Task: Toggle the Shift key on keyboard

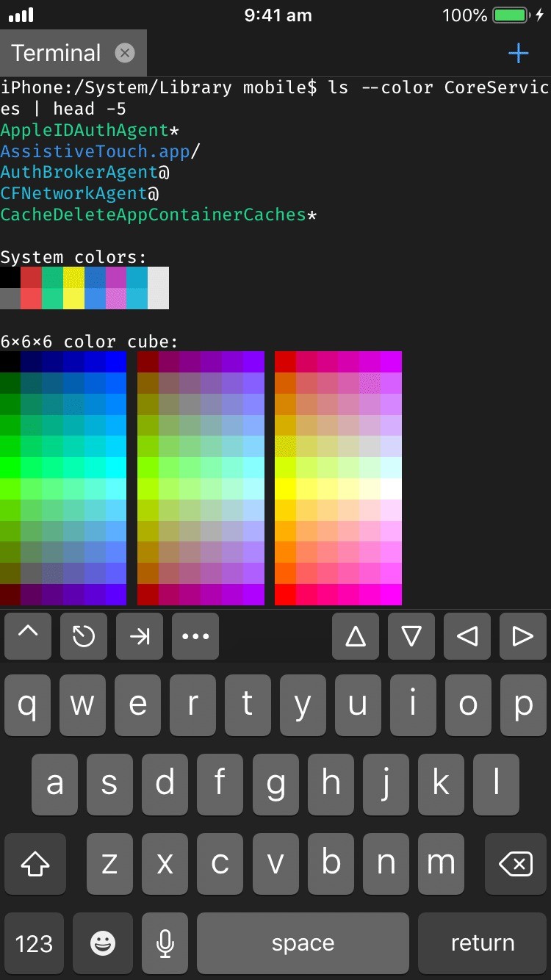Action: pos(35,864)
